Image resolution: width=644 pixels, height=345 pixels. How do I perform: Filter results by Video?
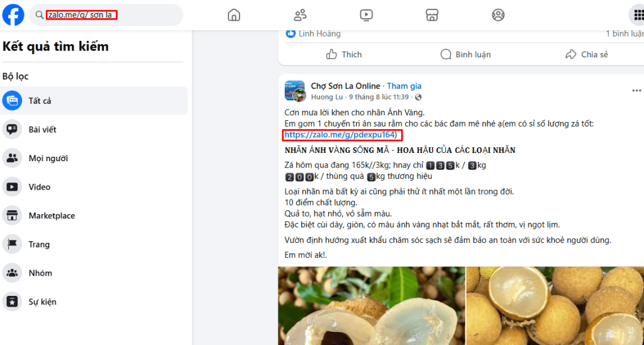coord(94,187)
